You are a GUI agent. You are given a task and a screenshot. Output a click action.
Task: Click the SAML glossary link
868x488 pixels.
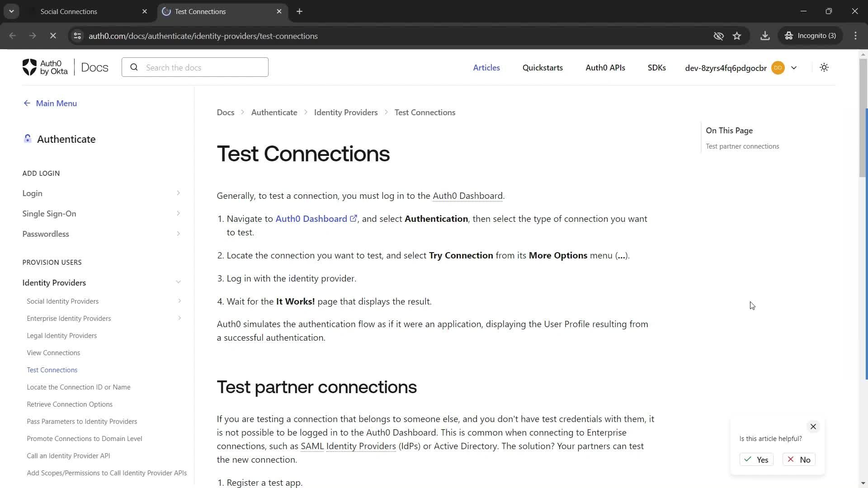click(x=312, y=446)
